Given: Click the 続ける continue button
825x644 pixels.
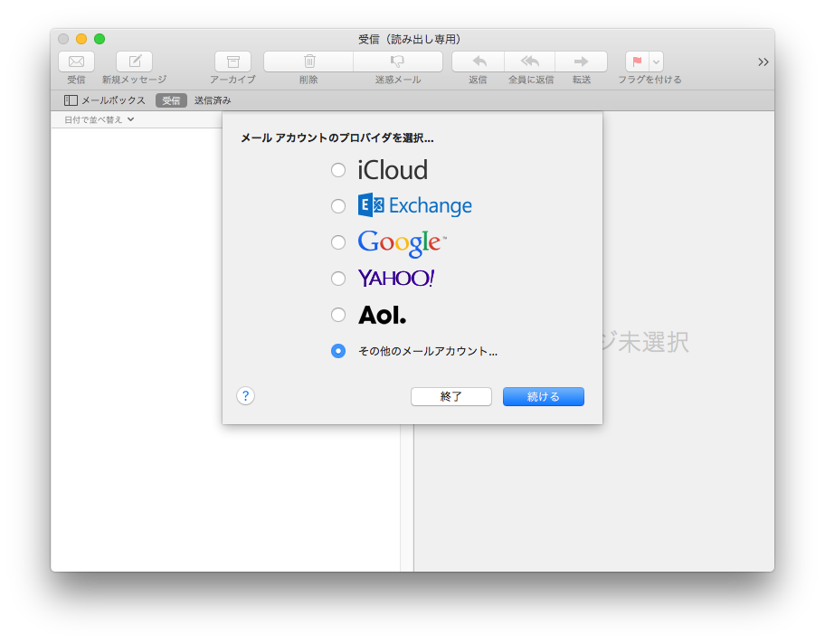Looking at the screenshot, I should [x=544, y=397].
